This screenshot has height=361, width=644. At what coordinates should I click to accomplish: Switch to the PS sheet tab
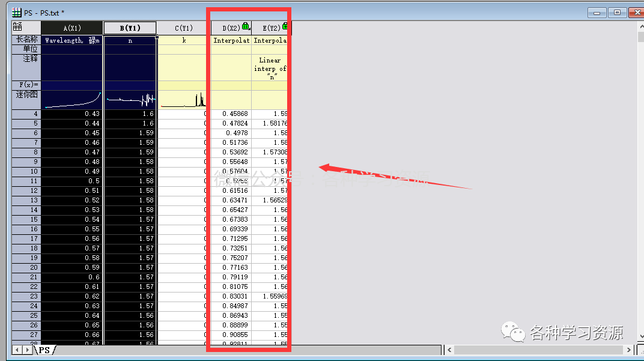(45, 350)
